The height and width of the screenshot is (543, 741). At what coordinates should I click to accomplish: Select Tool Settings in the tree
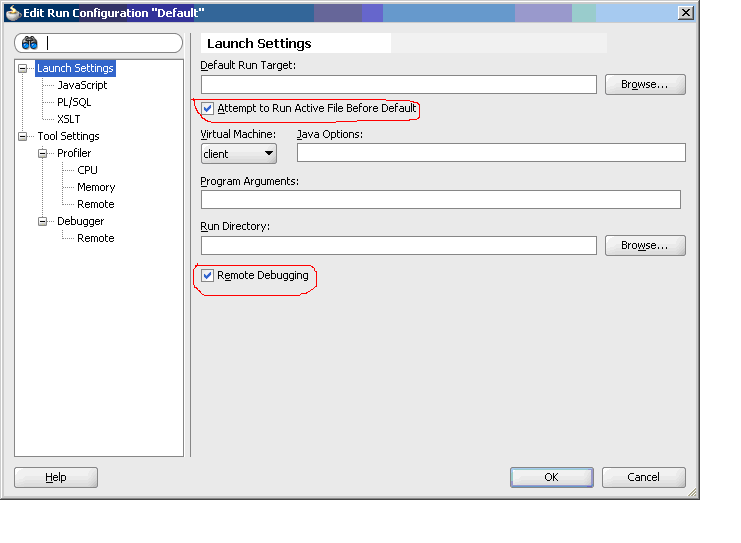(x=69, y=136)
